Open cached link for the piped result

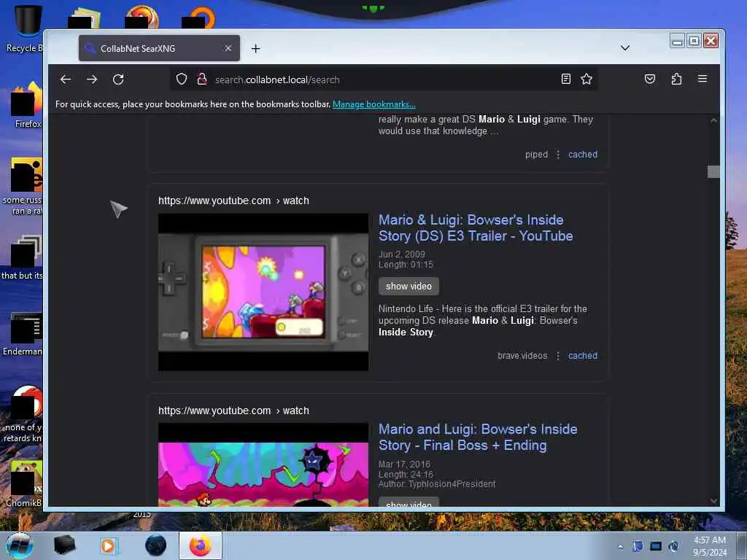(x=583, y=155)
